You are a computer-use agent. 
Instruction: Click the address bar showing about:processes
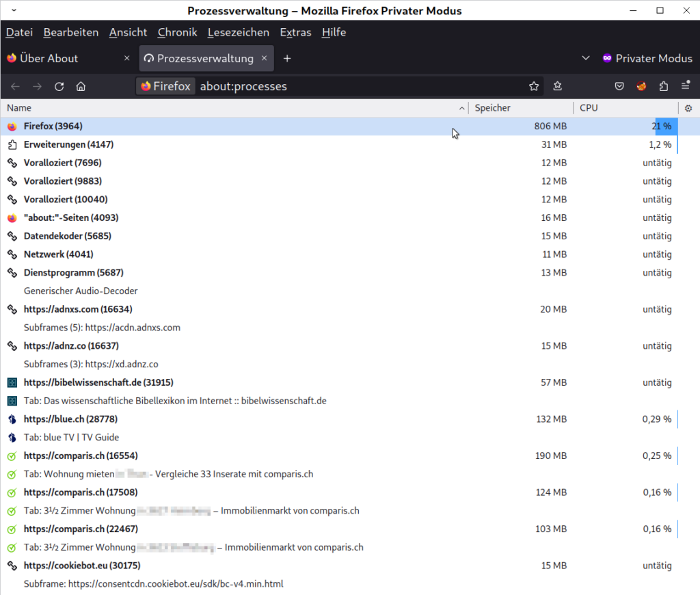(x=355, y=86)
